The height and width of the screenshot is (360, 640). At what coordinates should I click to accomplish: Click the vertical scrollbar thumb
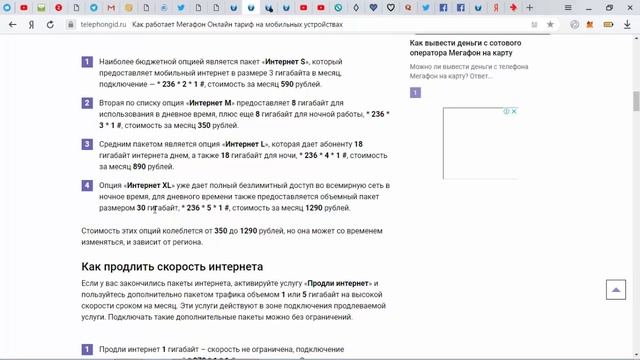(636, 101)
